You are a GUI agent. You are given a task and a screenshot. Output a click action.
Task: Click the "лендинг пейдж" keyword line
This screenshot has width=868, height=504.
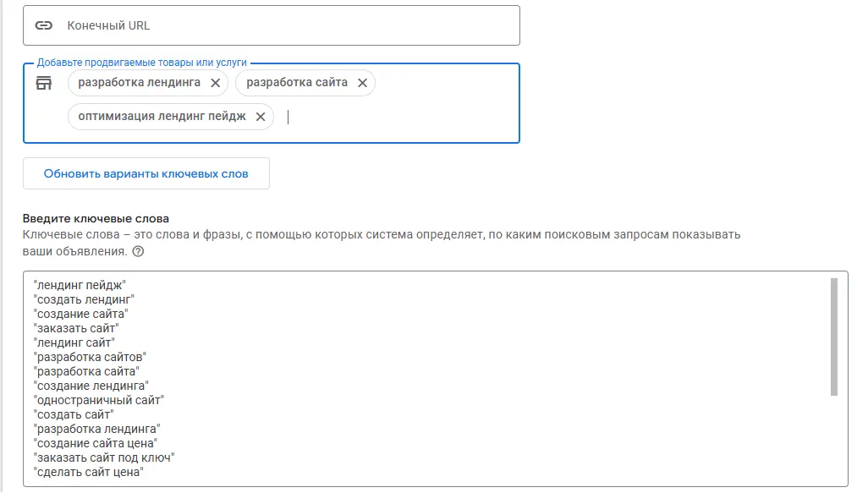pos(80,286)
